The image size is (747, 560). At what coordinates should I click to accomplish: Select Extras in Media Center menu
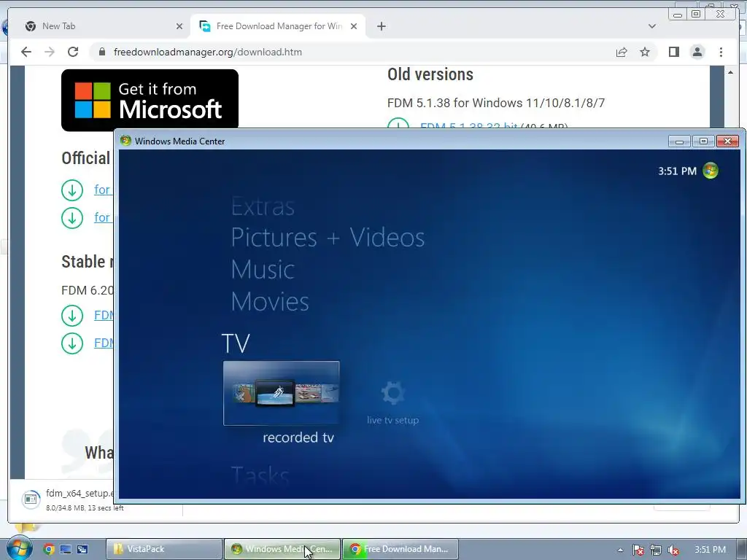(263, 206)
